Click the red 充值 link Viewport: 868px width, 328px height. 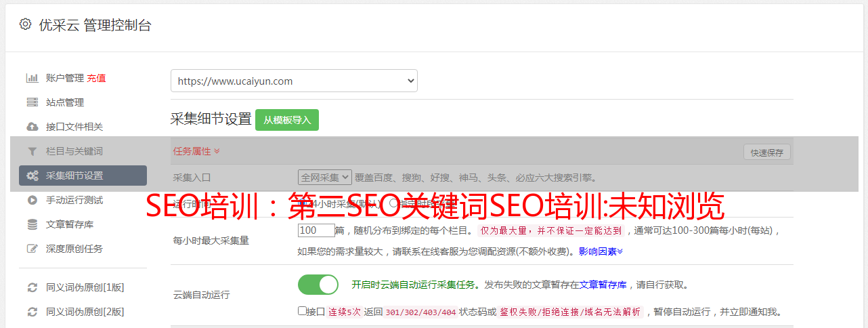96,78
